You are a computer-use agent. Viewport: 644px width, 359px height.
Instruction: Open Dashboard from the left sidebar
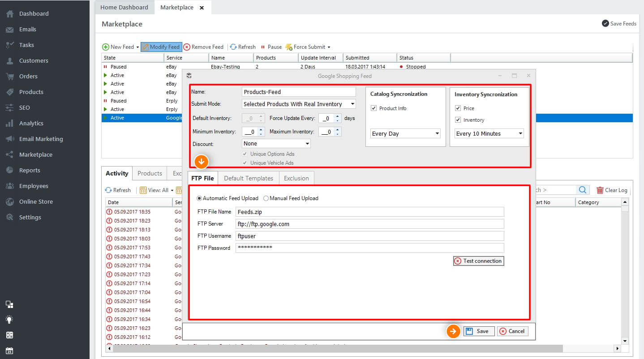[x=34, y=13]
